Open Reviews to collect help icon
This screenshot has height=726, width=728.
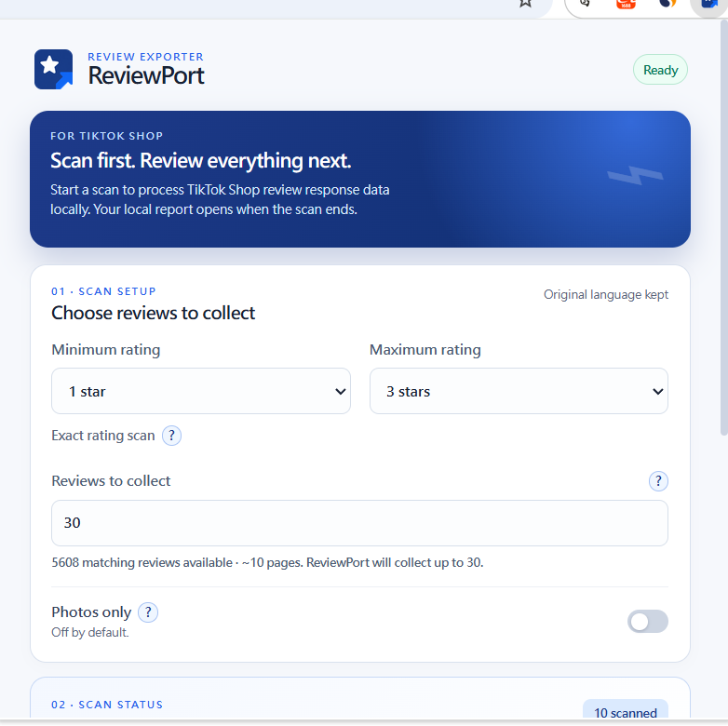click(x=658, y=481)
